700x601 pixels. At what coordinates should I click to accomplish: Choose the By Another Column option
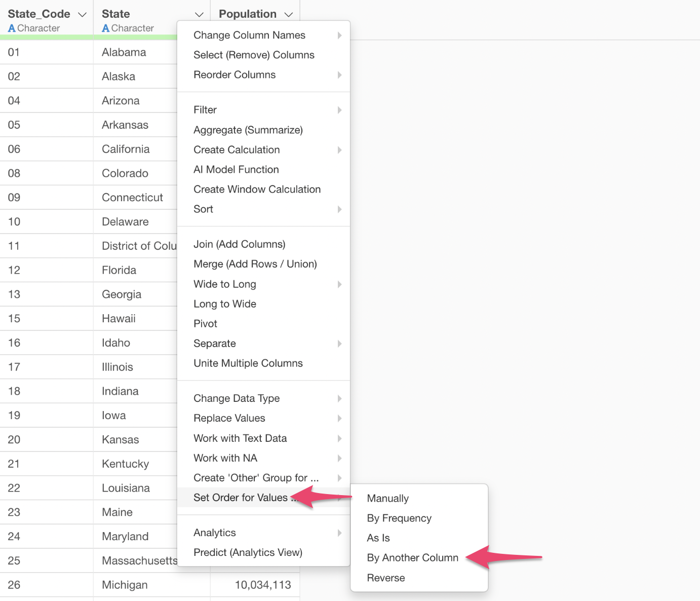412,558
